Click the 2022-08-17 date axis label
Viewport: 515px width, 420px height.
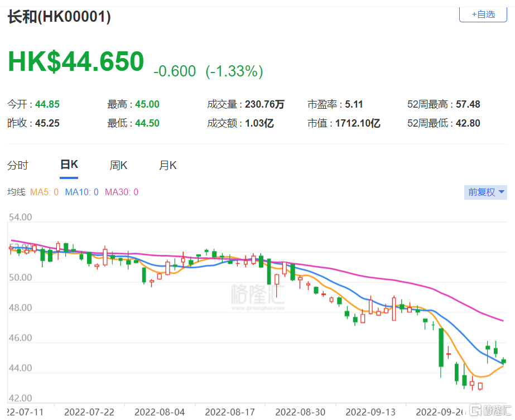(x=230, y=412)
